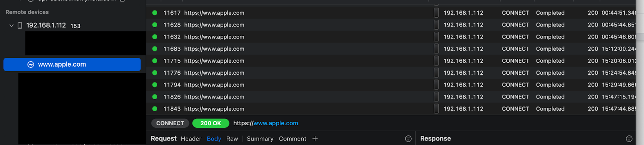Viewport: 644px width, 145px height.
Task: Open the Header tab in Request panel
Action: pos(191,139)
